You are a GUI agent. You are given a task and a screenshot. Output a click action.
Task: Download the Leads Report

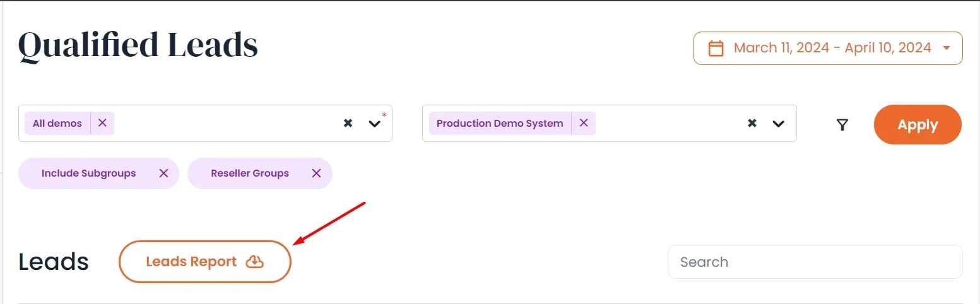[x=191, y=262]
